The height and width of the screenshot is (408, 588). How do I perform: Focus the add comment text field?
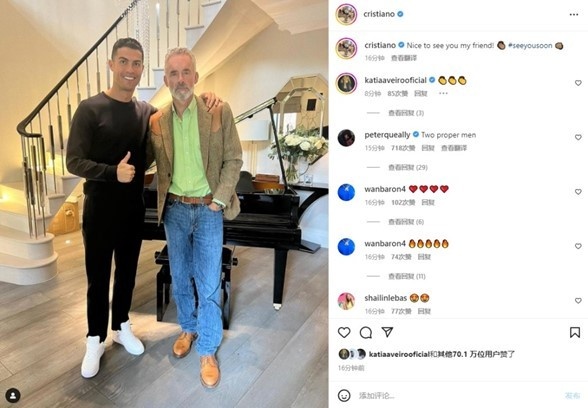458,395
